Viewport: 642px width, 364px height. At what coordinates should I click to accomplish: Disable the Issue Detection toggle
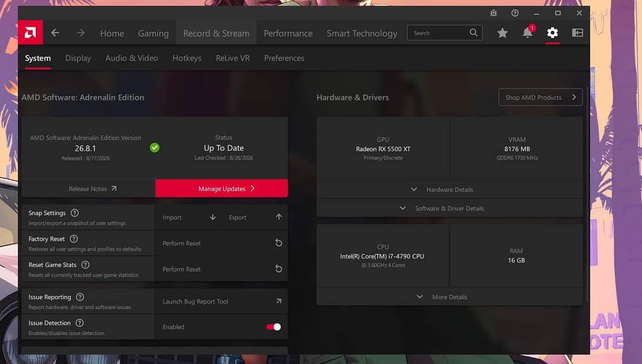274,327
